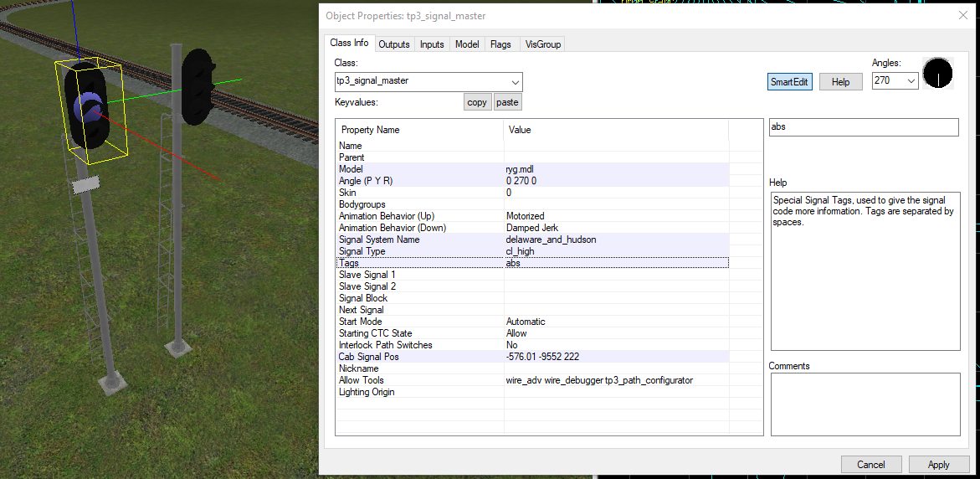
Task: Open the Inputs tab
Action: (432, 44)
